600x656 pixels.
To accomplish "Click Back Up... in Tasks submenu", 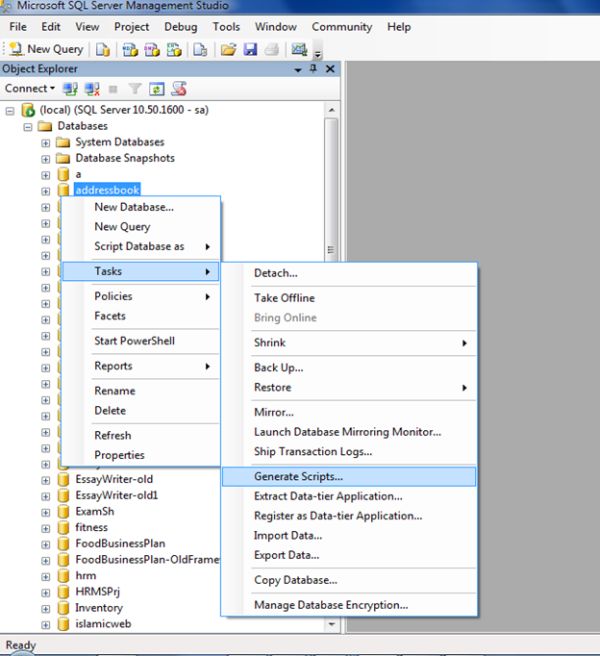I will point(349,368).
